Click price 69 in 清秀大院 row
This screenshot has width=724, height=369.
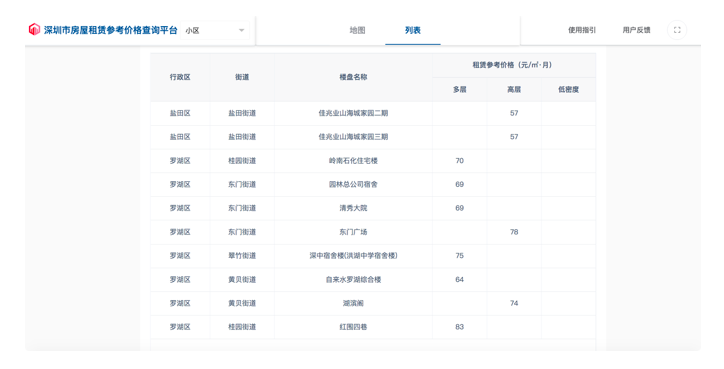pyautogui.click(x=459, y=208)
